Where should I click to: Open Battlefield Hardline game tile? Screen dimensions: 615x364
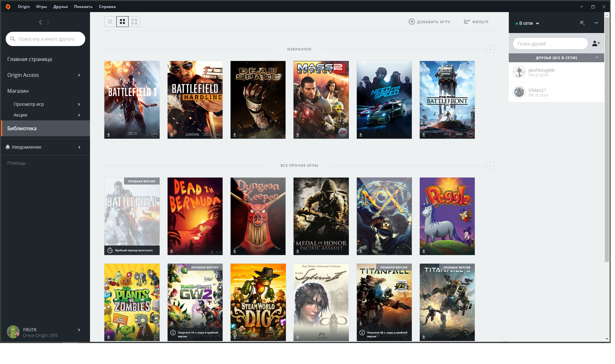pyautogui.click(x=195, y=100)
